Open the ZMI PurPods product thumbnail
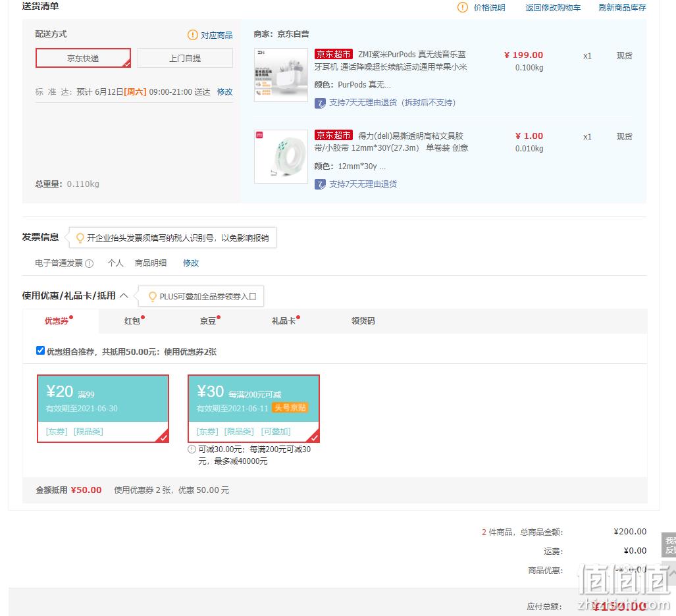Image resolution: width=676 pixels, height=616 pixels. (281, 75)
